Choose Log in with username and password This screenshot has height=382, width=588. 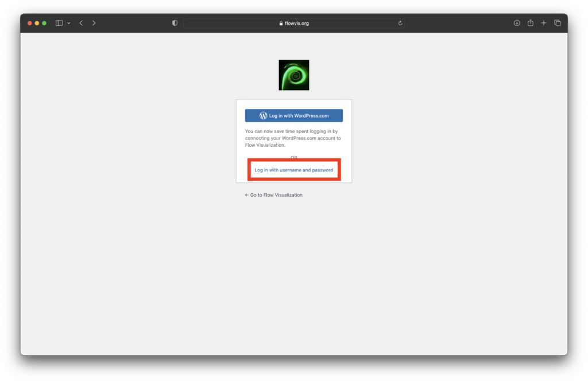(294, 170)
